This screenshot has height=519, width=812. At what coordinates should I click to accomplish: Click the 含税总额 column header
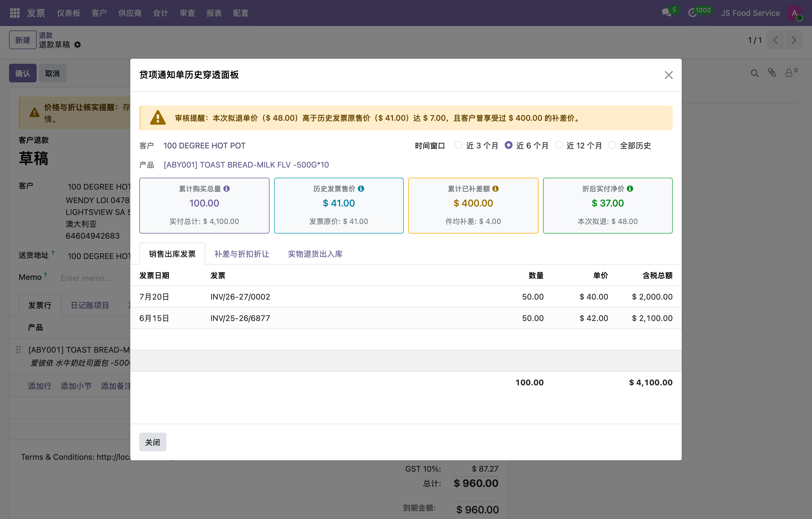[x=657, y=275]
